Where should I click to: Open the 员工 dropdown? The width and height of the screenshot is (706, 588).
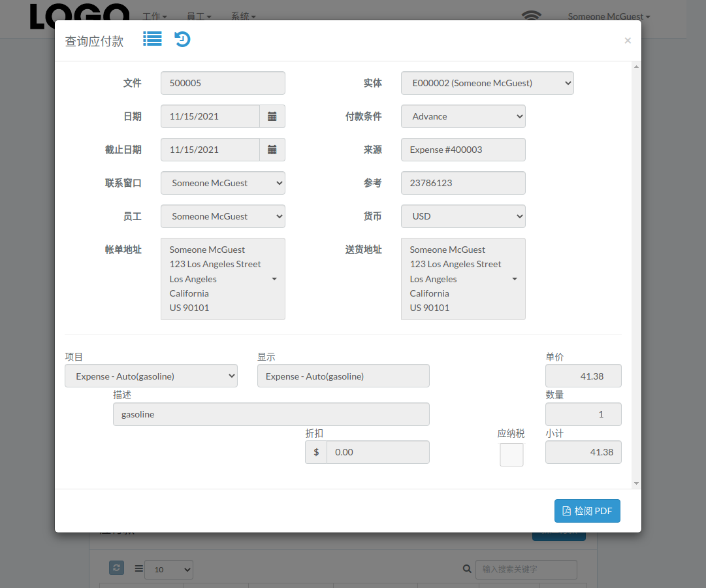(x=223, y=216)
